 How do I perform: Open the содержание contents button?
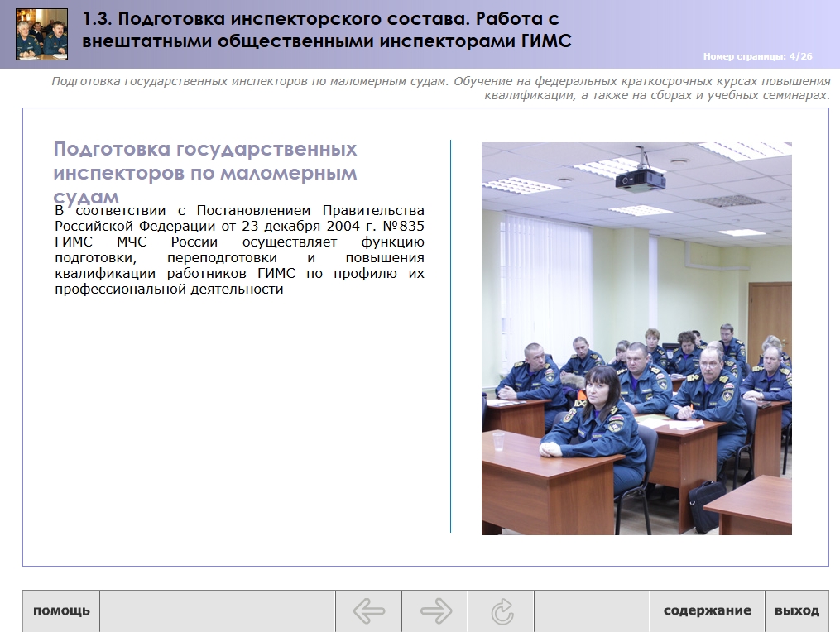[x=707, y=611]
